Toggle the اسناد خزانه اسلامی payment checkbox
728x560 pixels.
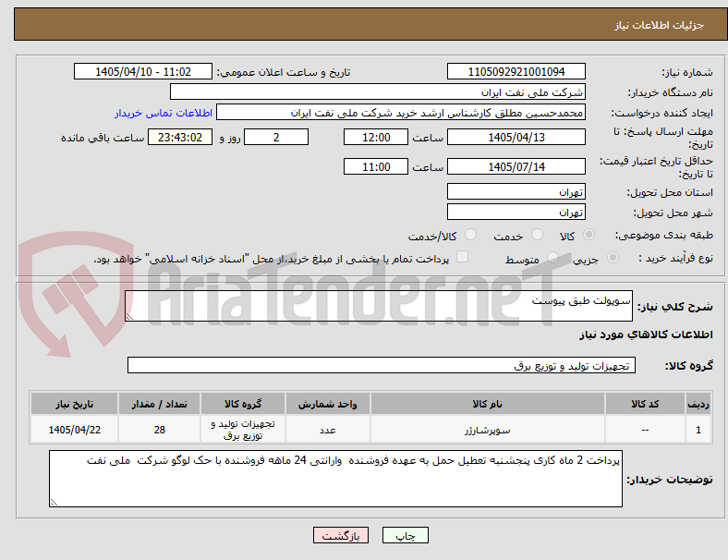463,257
